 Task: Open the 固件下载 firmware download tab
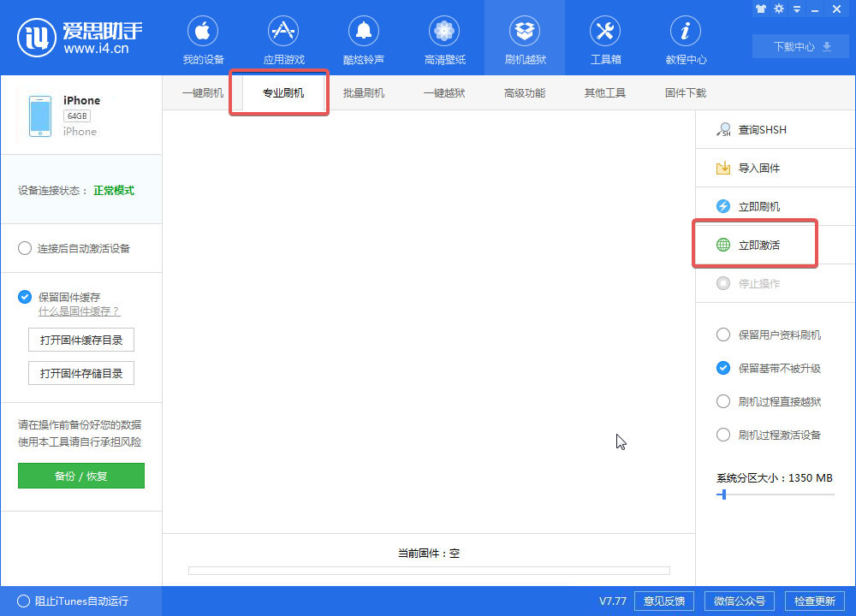coord(683,92)
